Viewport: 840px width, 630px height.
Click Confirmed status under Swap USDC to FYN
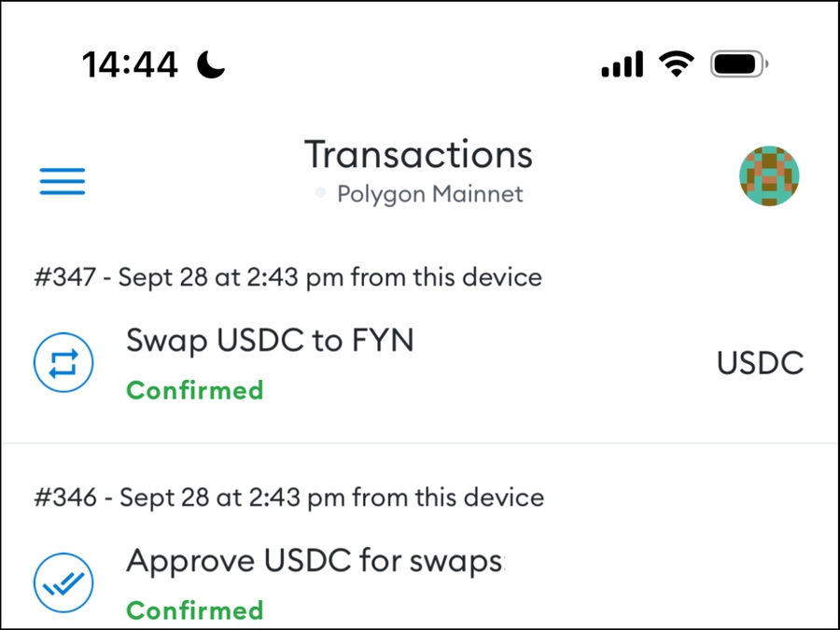(195, 389)
